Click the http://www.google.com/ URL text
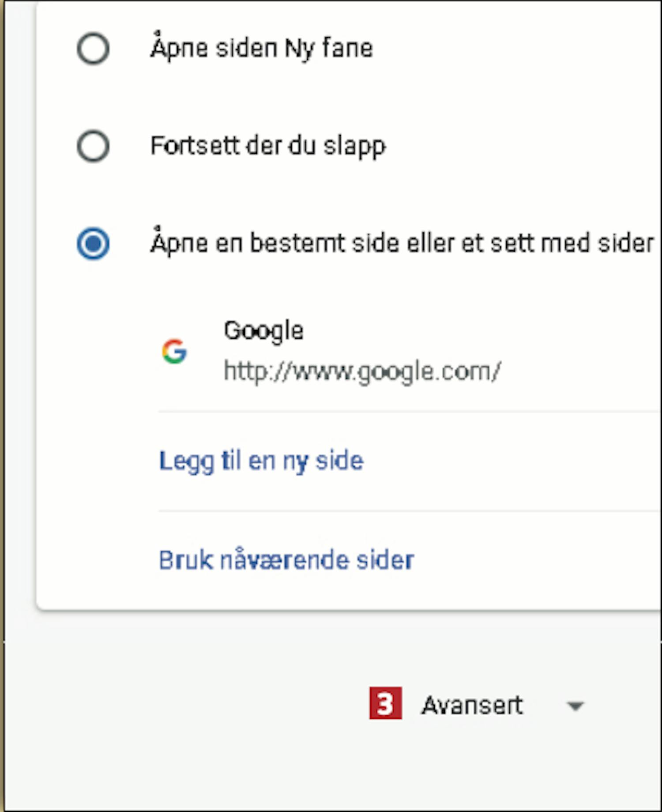The height and width of the screenshot is (812, 662). (362, 371)
